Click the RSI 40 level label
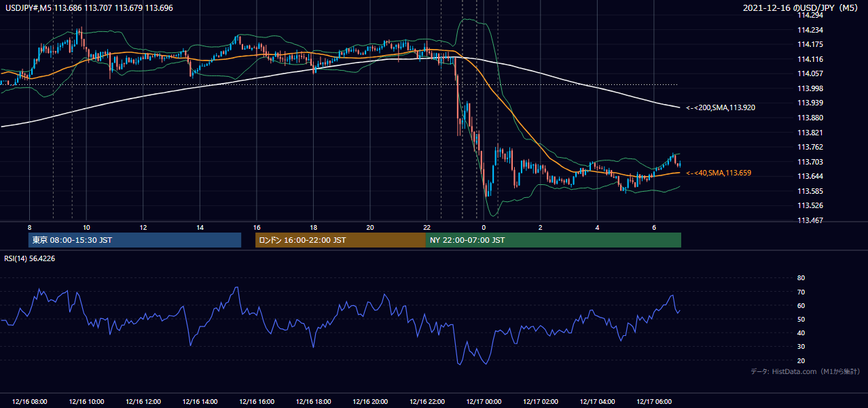The width and height of the screenshot is (868, 408). click(x=801, y=333)
